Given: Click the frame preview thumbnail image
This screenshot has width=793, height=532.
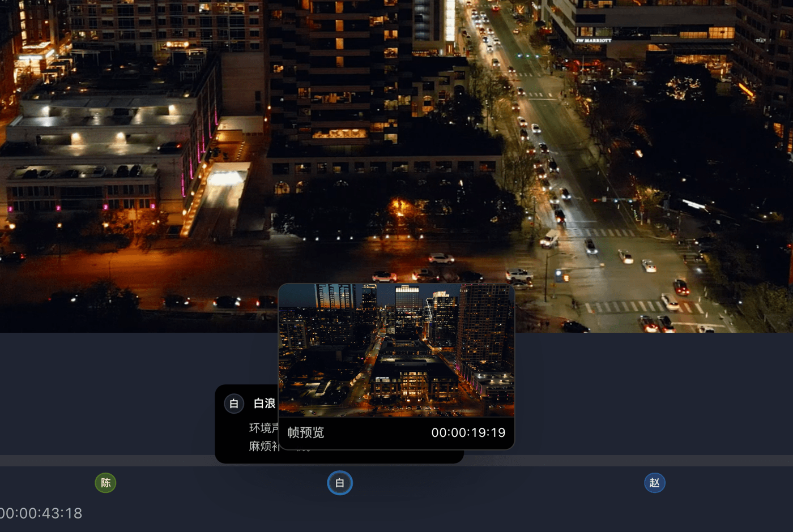Looking at the screenshot, I should [396, 350].
